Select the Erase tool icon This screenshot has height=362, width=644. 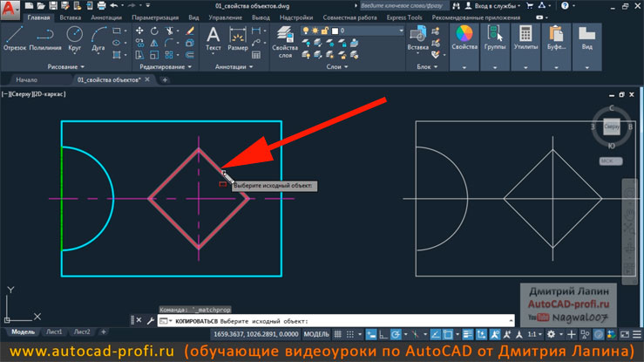[x=190, y=31]
